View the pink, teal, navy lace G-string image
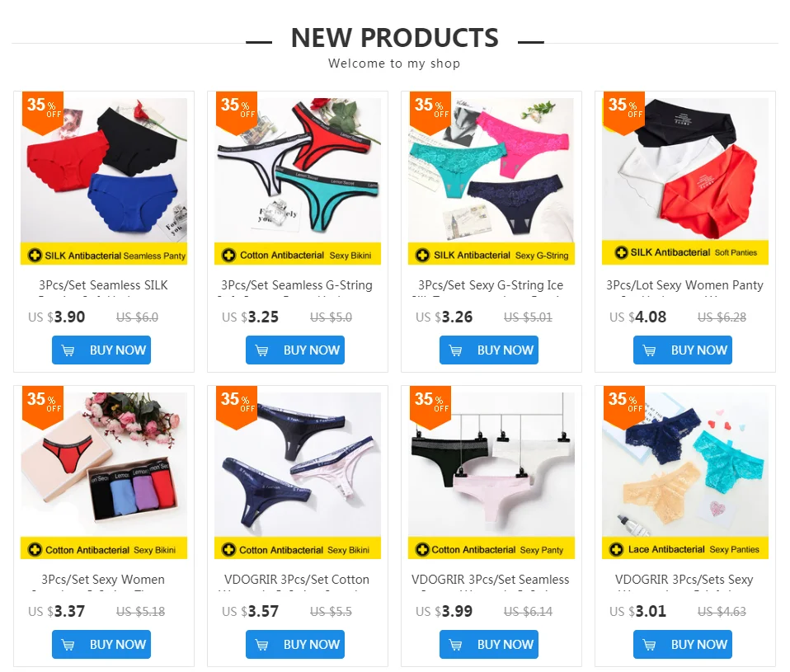790x672 pixels. (491, 170)
